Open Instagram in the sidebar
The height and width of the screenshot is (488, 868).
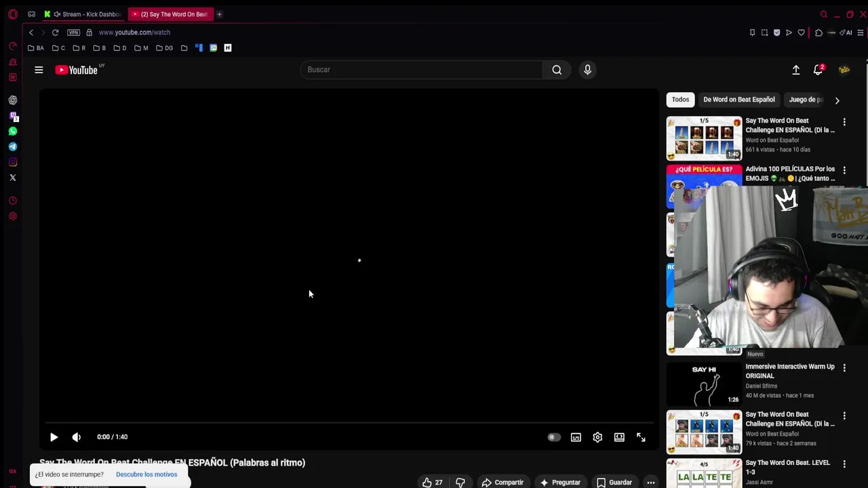point(13,163)
